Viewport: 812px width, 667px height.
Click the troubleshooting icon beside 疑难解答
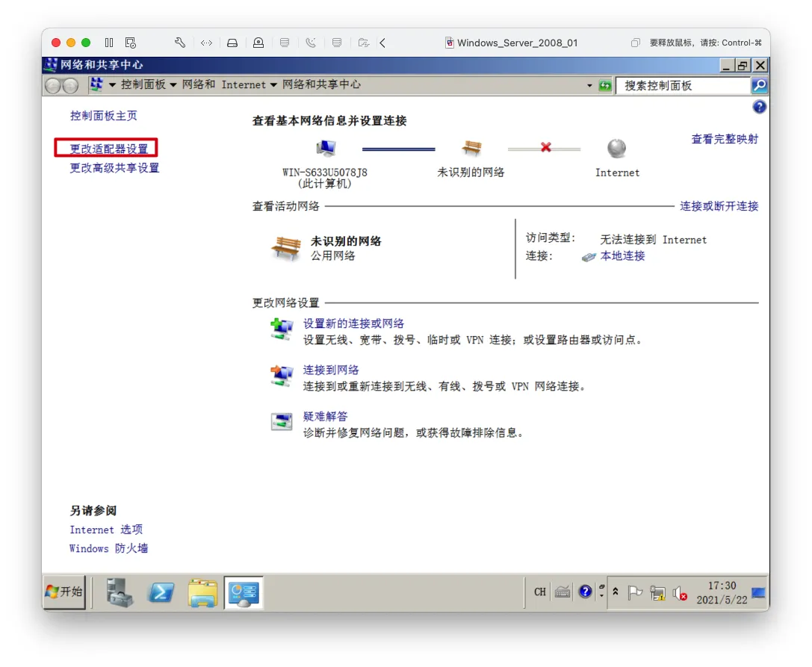[282, 421]
